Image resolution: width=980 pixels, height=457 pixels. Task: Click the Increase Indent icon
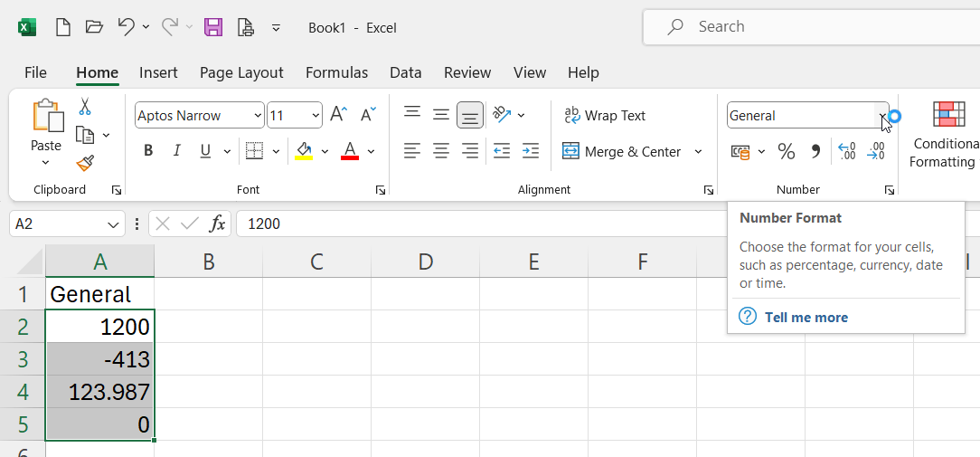pos(531,152)
